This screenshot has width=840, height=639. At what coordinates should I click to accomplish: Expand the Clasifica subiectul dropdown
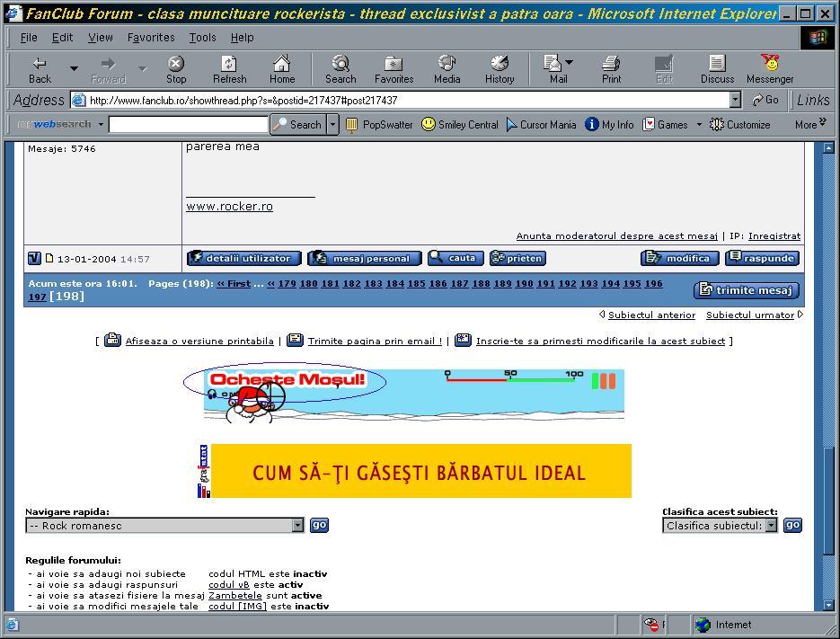pos(771,526)
